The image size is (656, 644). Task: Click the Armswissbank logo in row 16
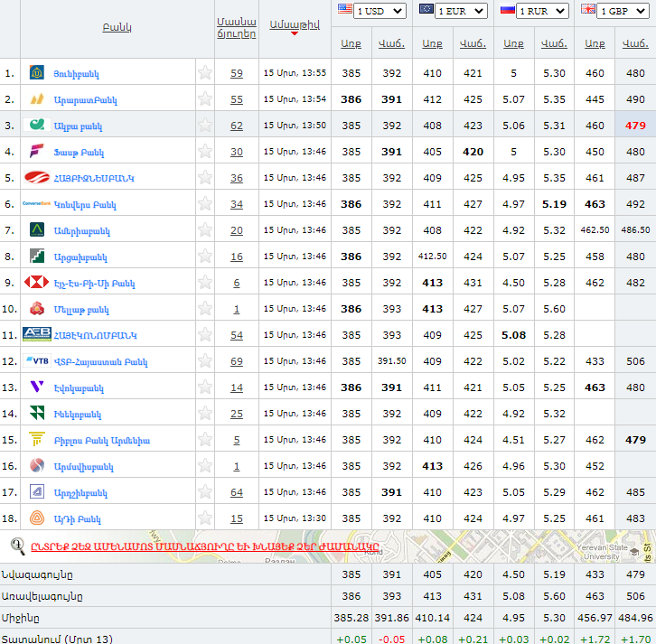click(37, 465)
